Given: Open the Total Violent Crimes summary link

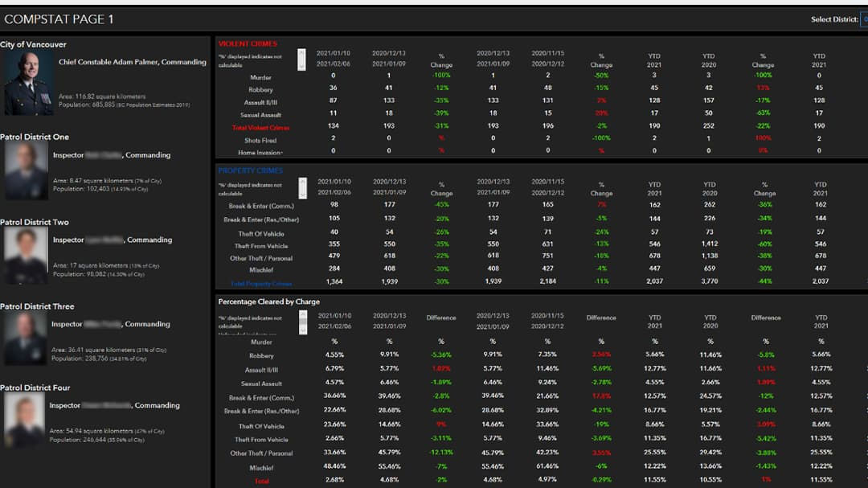Looking at the screenshot, I should [x=262, y=126].
